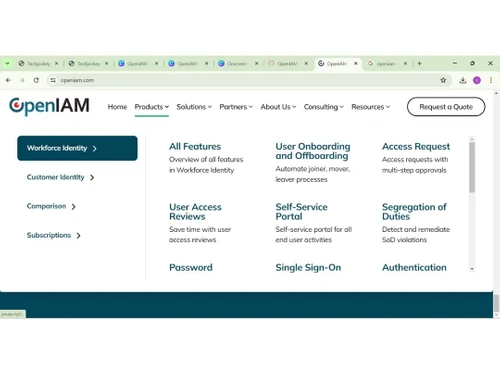Screen dimensions: 500x375
Task: Click the mega menu scrollbar thumb
Action: coord(472,167)
